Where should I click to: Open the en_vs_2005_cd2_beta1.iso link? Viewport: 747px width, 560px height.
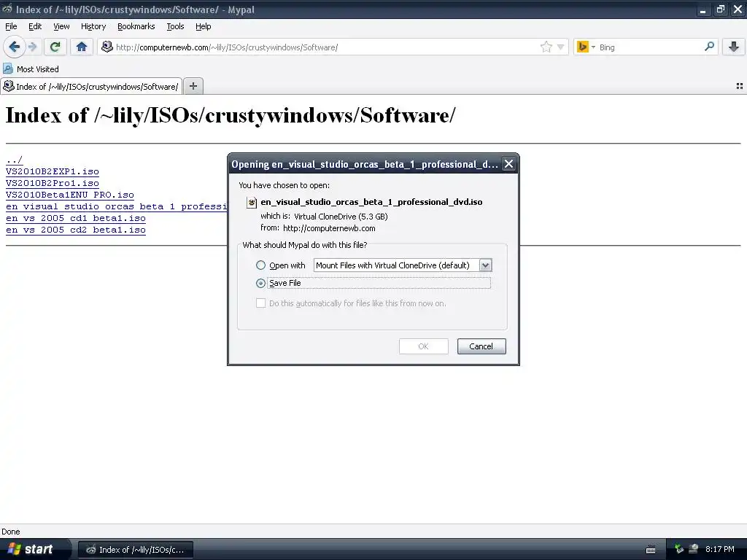click(x=76, y=230)
